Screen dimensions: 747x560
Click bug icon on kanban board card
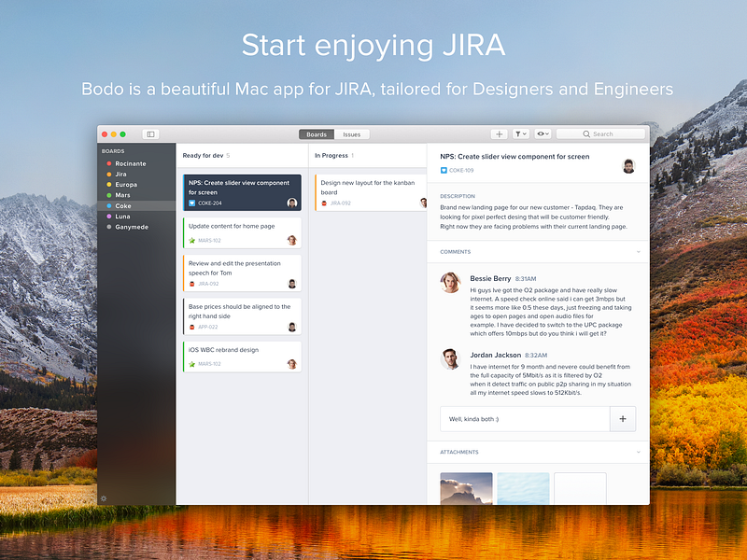(324, 203)
